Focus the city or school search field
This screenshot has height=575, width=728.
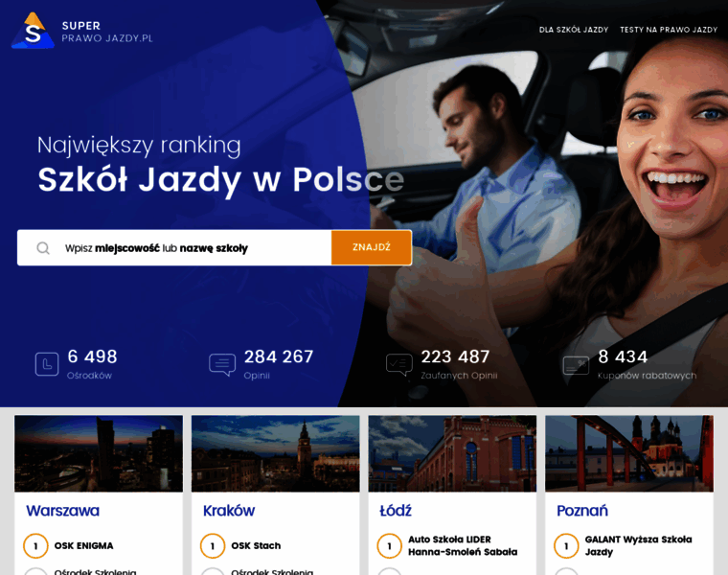pos(174,248)
